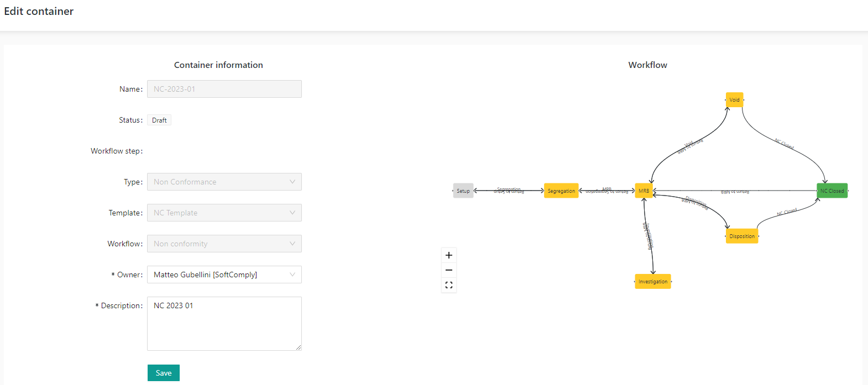Expand the Type dropdown arrow
This screenshot has height=385, width=868.
292,182
